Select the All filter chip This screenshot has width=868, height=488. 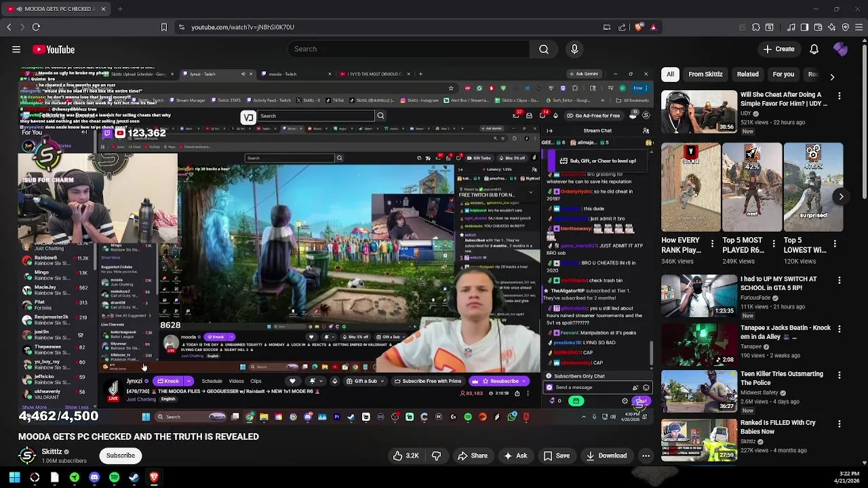tap(670, 75)
